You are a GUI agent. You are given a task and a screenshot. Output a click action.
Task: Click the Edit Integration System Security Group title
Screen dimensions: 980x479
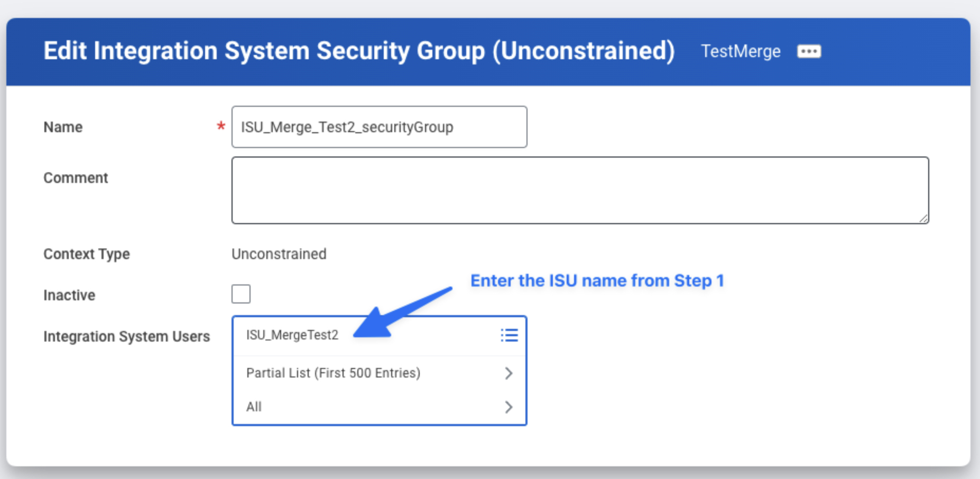(359, 51)
